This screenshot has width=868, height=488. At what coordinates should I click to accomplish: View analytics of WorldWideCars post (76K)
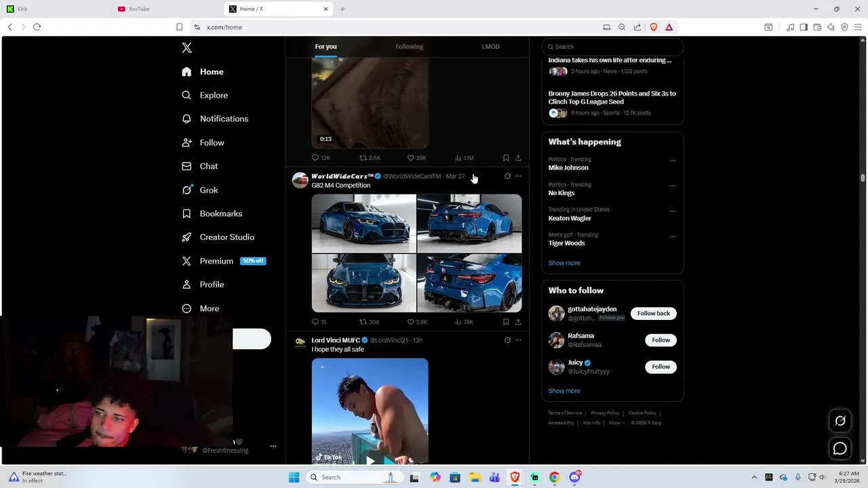(465, 322)
